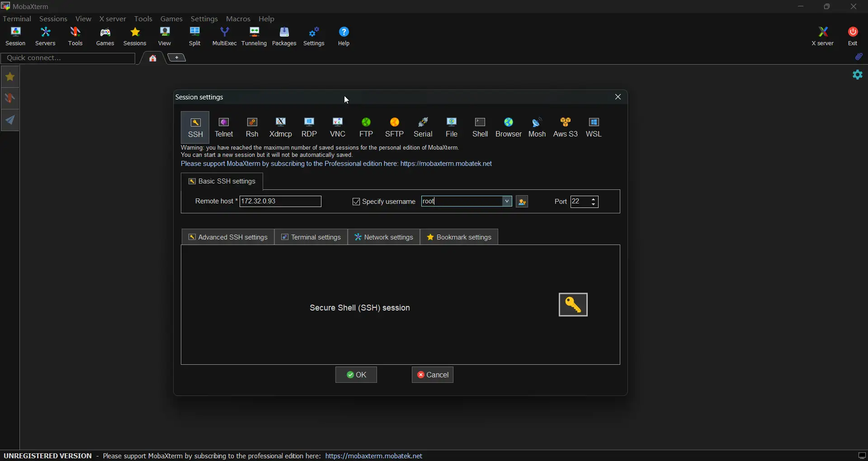Viewport: 868px width, 461px height.
Task: Expand the username dropdown list
Action: [507, 202]
